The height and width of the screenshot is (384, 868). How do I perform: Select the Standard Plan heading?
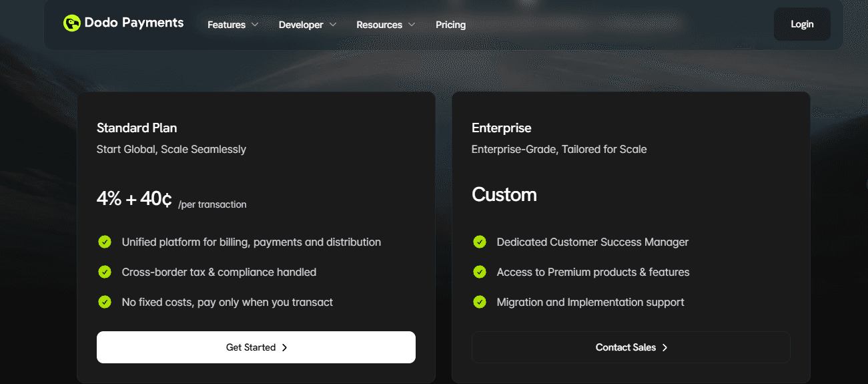137,128
